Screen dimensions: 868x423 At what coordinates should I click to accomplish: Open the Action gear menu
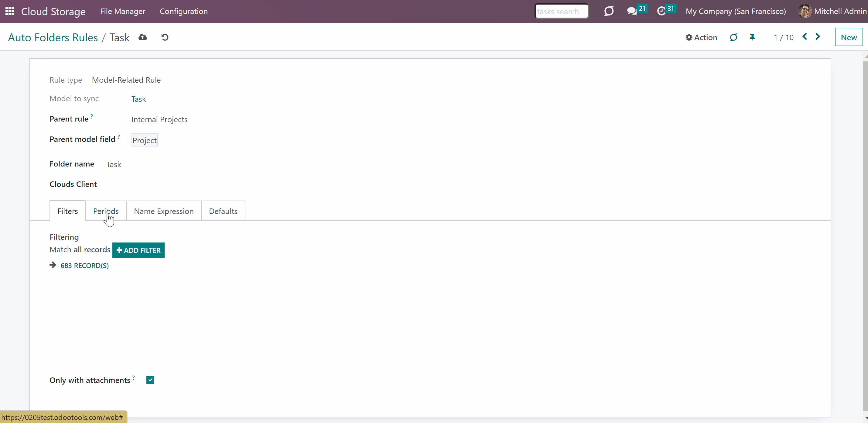(x=701, y=37)
